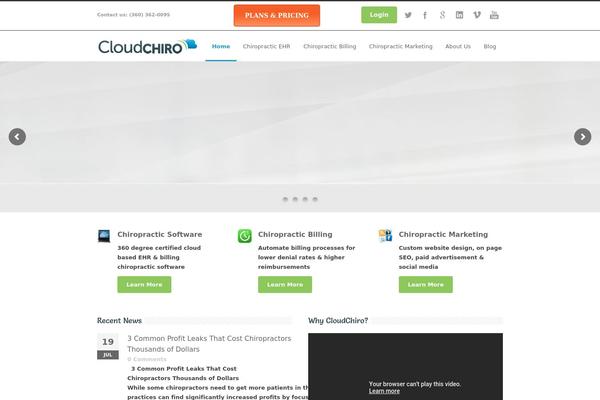Click the CloudChiro logo
600x400 pixels.
coord(147,46)
